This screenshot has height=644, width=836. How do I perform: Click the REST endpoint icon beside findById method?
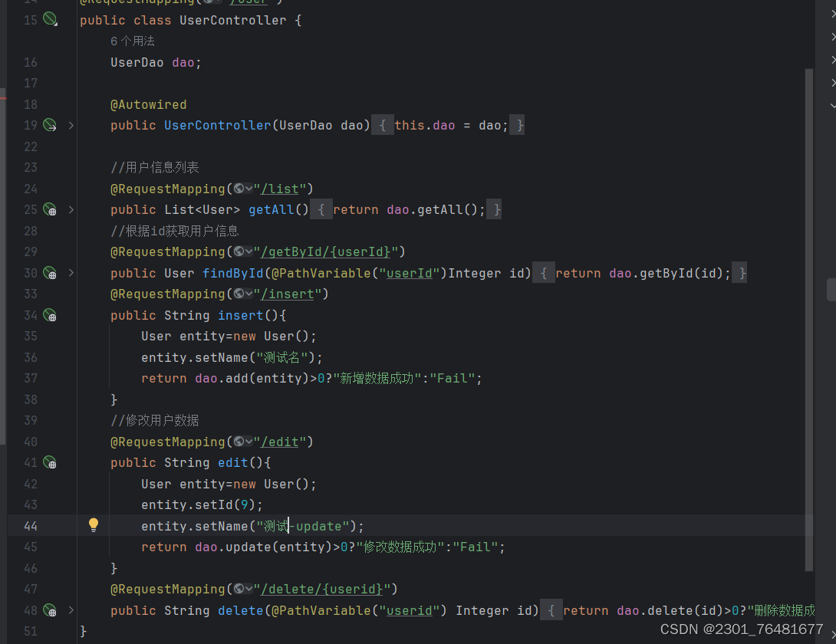(51, 272)
